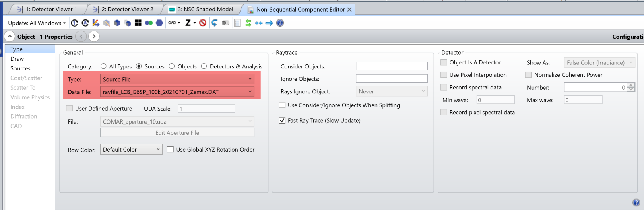
Task: Select the Type properties section
Action: coord(30,49)
